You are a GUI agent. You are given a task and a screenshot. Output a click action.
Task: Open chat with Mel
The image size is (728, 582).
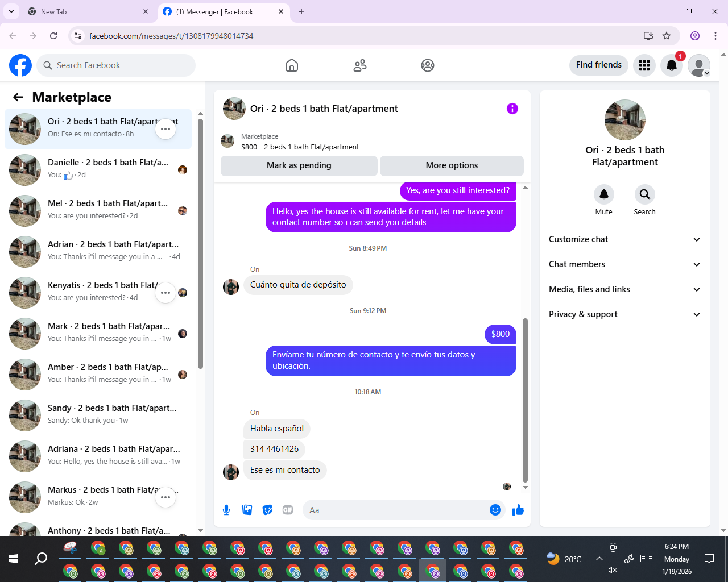(x=98, y=211)
